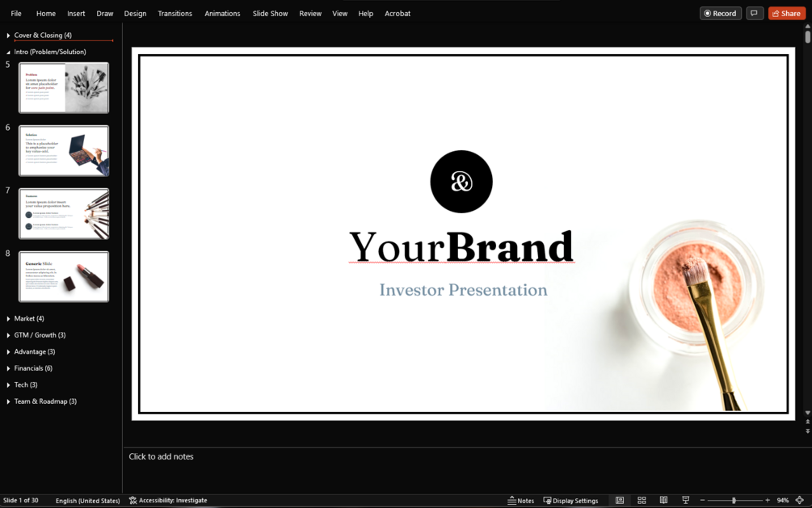
Task: Switch to Normal view in status bar
Action: (620, 500)
